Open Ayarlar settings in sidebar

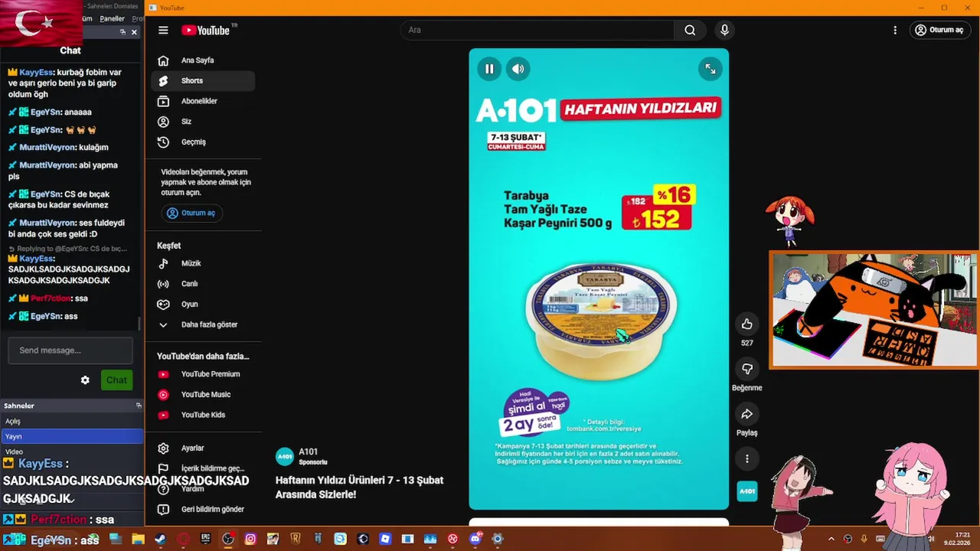[x=203, y=448]
